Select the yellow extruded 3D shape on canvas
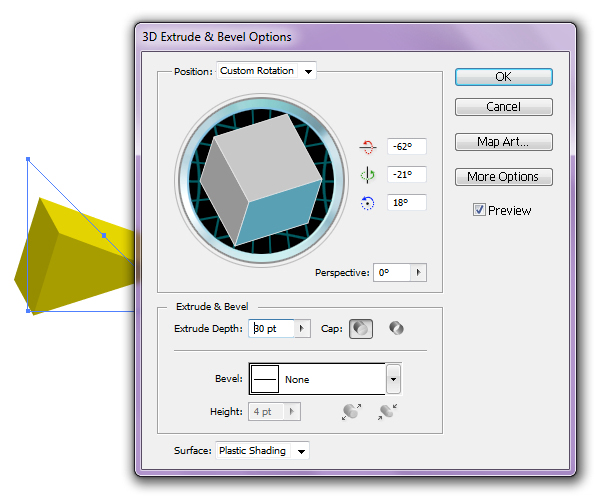 click(75, 260)
